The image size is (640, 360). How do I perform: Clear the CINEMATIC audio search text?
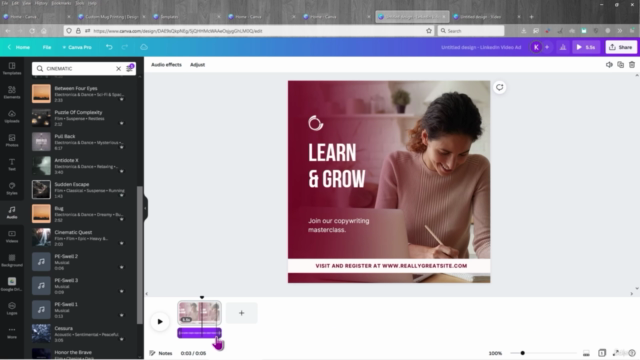pos(118,69)
